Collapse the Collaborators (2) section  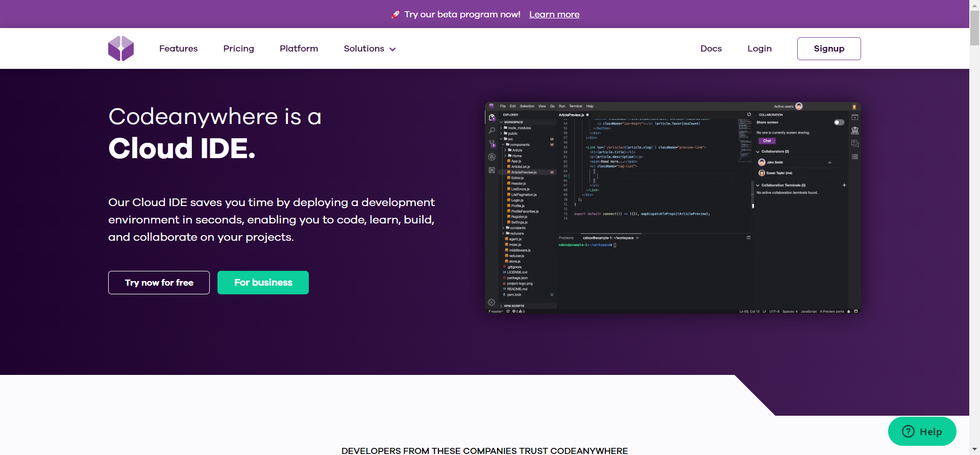[773, 151]
